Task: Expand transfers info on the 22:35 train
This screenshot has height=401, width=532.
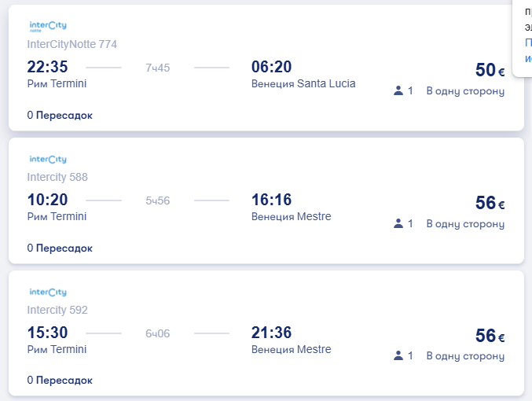Action: pyautogui.click(x=60, y=116)
